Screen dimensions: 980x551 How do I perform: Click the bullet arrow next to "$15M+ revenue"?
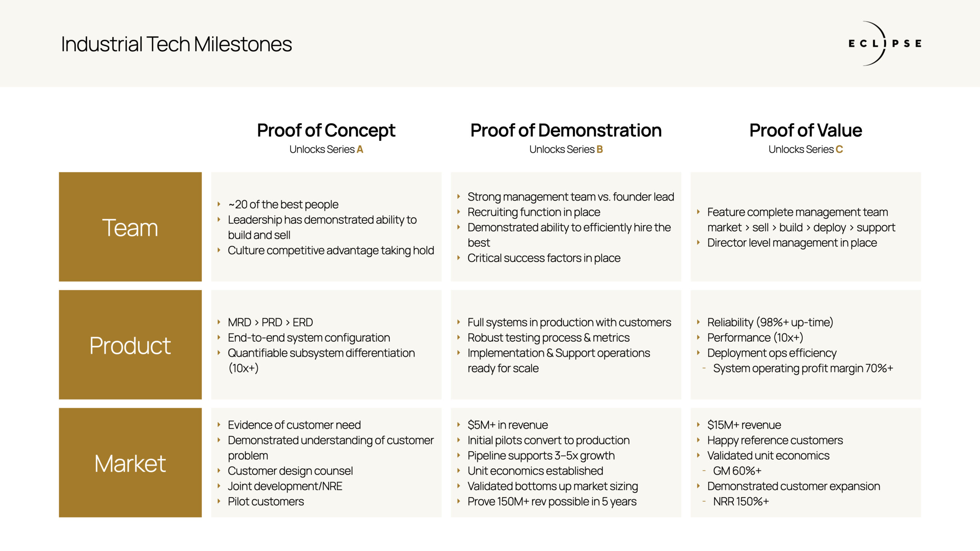698,425
